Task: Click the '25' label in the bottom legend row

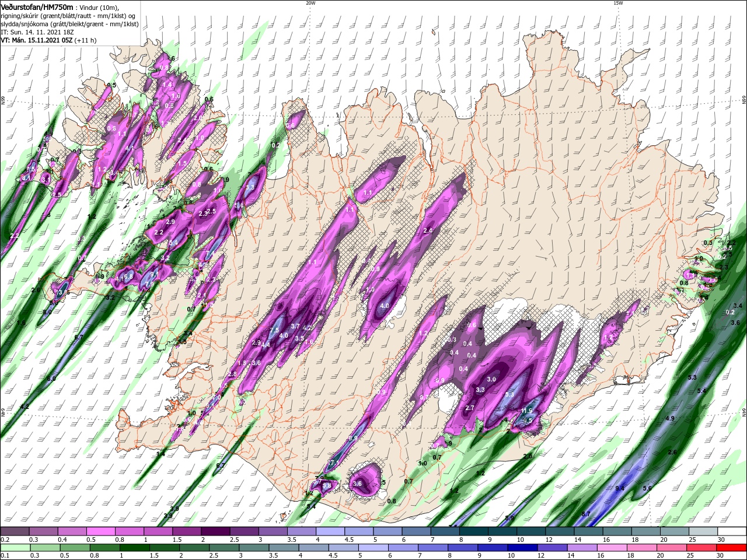Action: 690,555
